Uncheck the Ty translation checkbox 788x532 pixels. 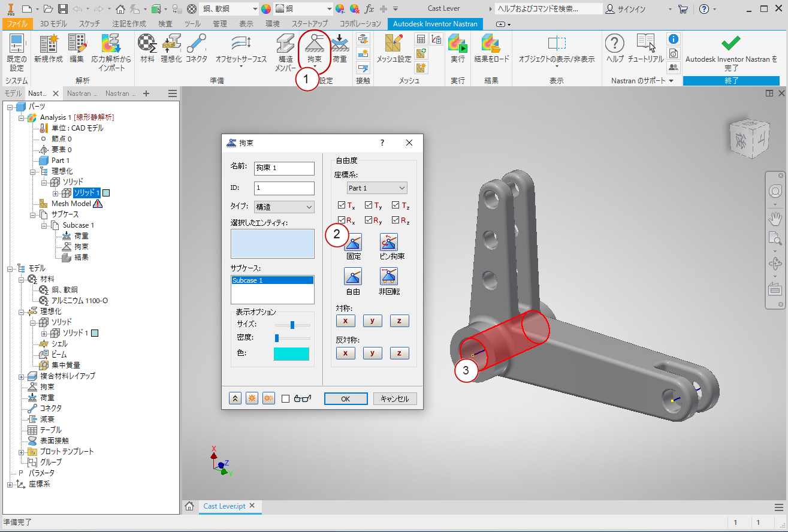click(x=369, y=205)
